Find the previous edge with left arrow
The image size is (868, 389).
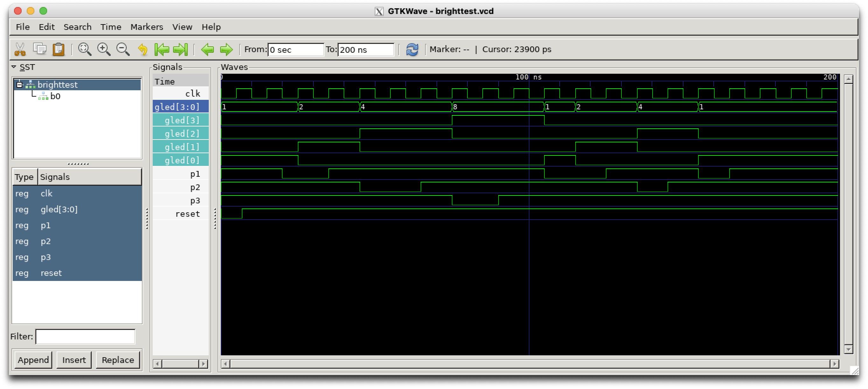click(207, 50)
